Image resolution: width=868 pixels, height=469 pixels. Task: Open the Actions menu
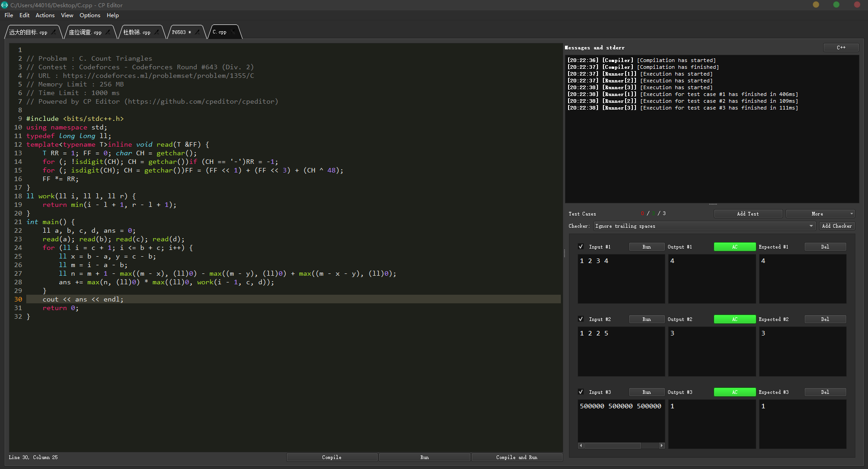pyautogui.click(x=45, y=15)
